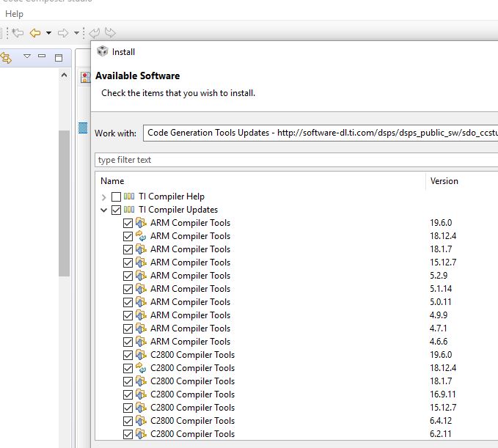The height and width of the screenshot is (448, 498).
Task: Uncheck C2800 Compiler Tools 16.9.11
Action: click(128, 394)
